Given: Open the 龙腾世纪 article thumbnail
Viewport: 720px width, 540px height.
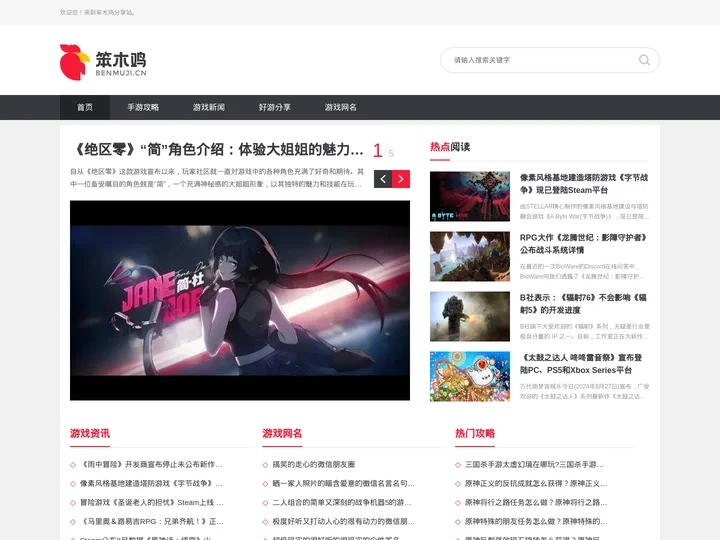Looking at the screenshot, I should point(470,256).
